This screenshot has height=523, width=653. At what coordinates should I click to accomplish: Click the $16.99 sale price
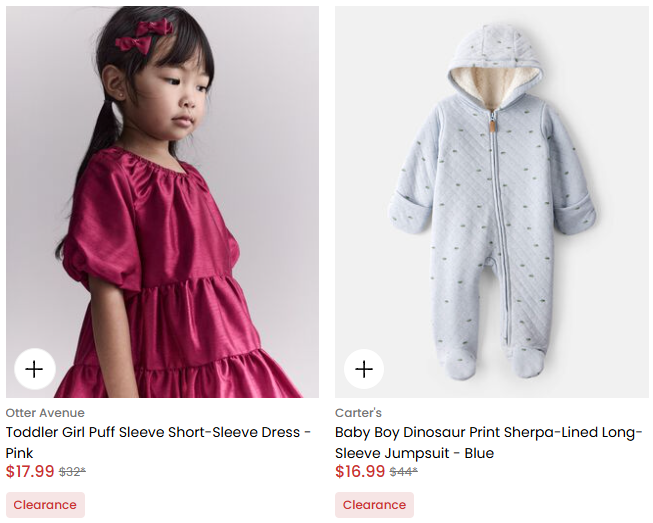(360, 472)
